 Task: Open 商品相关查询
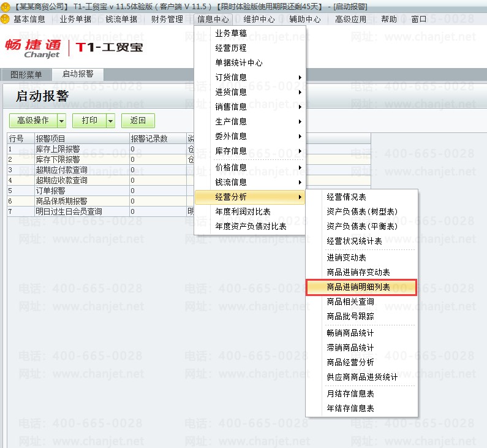361,302
